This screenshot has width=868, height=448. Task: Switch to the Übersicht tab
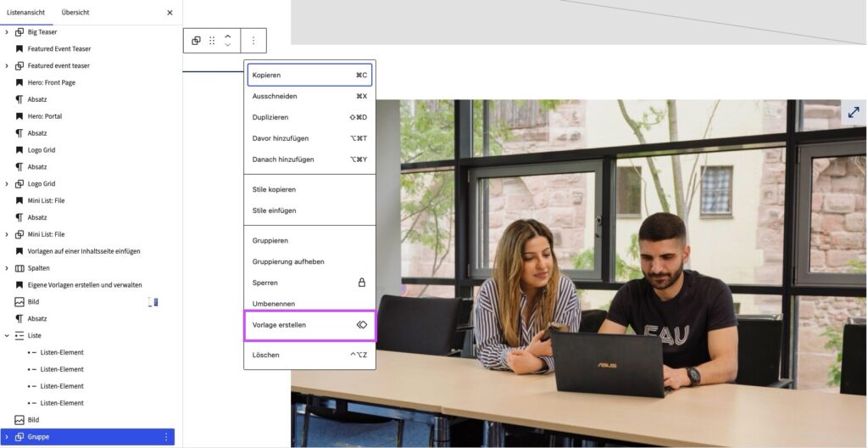(x=75, y=13)
